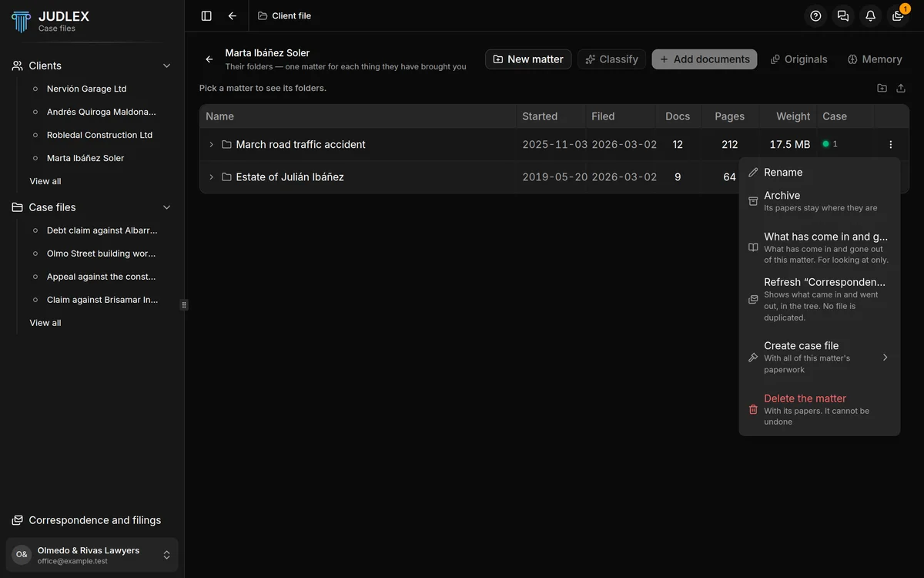Go back with the top bar arrow
924x578 pixels.
click(233, 15)
